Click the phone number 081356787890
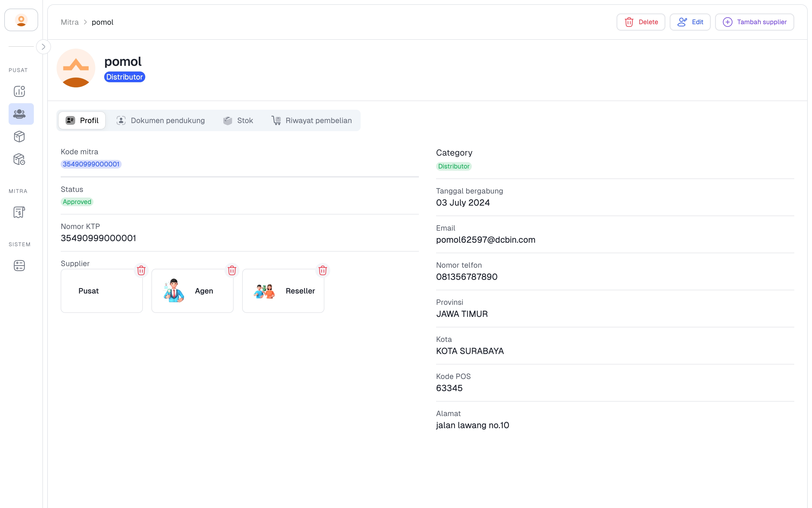Image resolution: width=812 pixels, height=508 pixels. pos(467,277)
